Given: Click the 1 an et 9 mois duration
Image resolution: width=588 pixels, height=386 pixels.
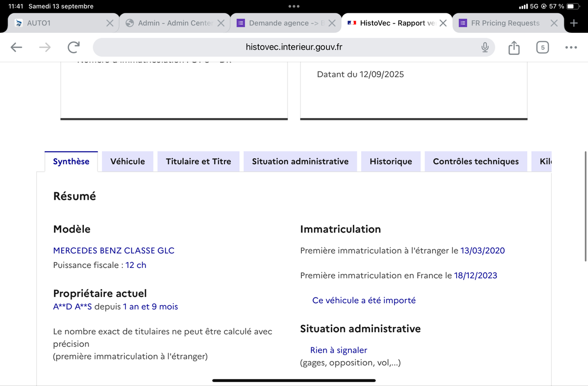Looking at the screenshot, I should [x=150, y=307].
